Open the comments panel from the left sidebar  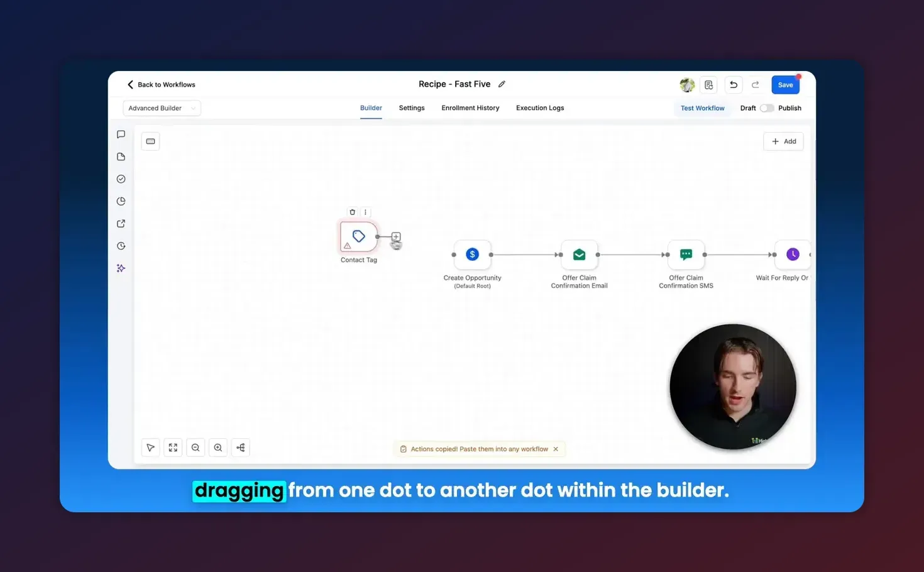click(x=121, y=134)
